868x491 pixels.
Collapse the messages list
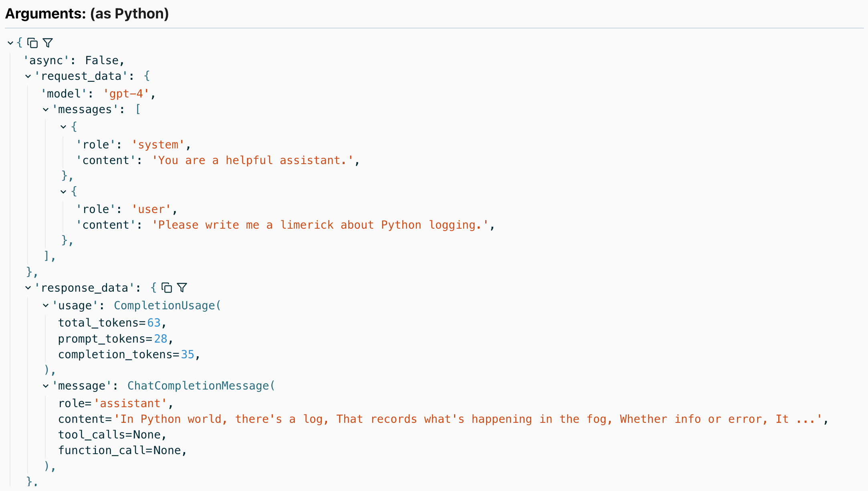pos(45,109)
